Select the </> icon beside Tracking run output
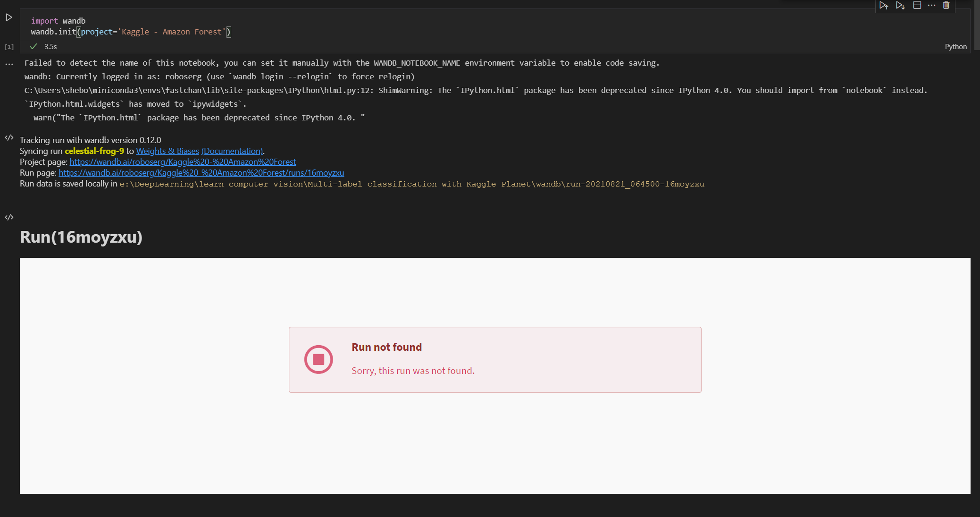The image size is (980, 517). [x=8, y=138]
